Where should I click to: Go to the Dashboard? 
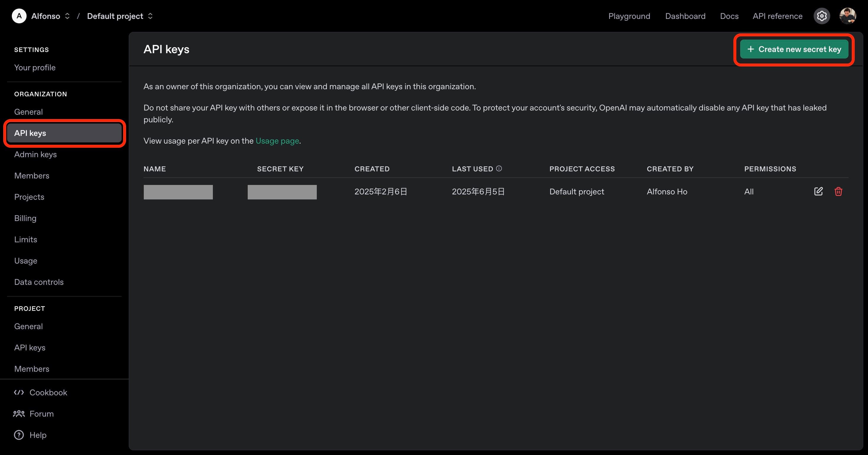685,16
